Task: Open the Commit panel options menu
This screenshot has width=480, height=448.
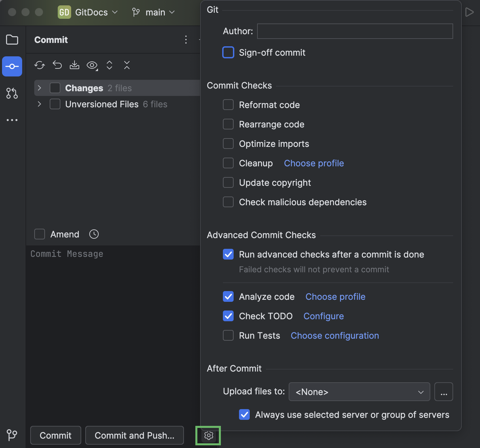Action: click(186, 40)
